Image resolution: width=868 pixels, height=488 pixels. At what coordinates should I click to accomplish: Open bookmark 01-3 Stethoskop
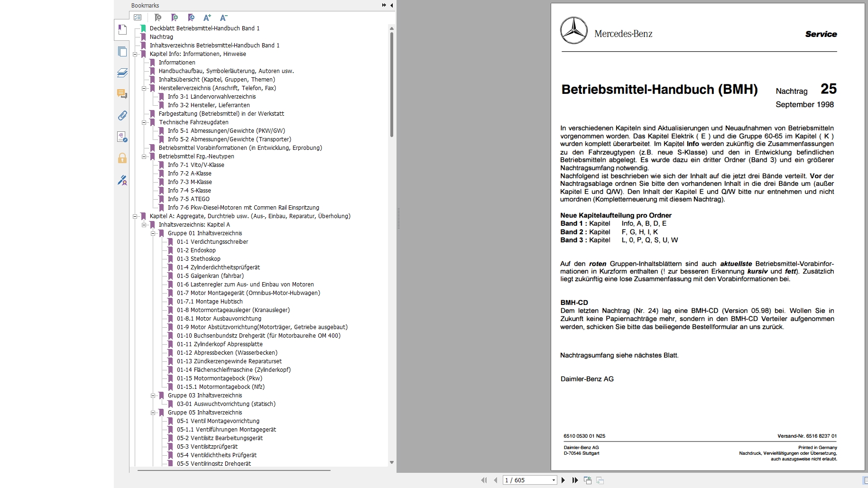[x=198, y=259]
